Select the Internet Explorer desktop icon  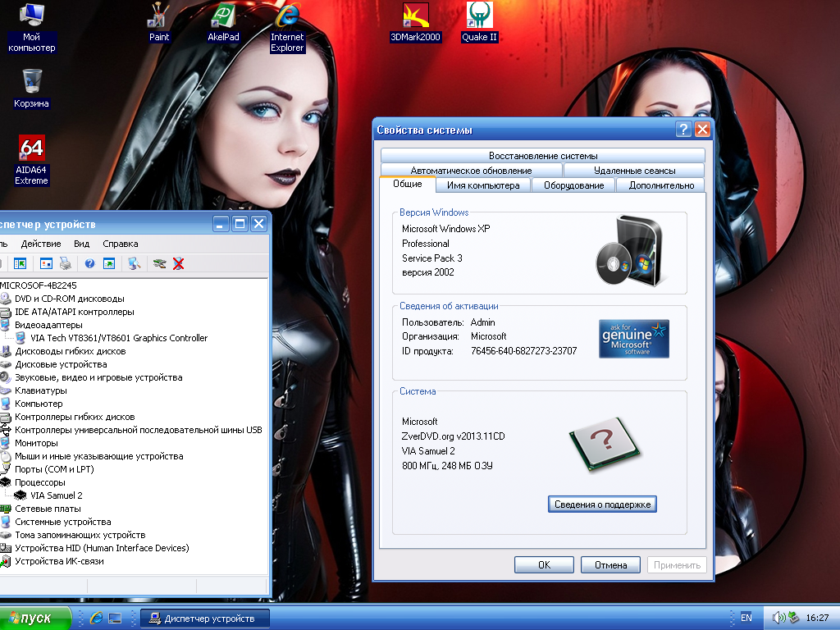287,28
